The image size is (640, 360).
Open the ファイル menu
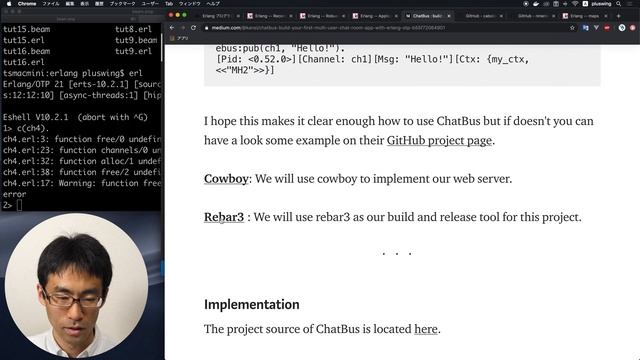[x=51, y=4]
